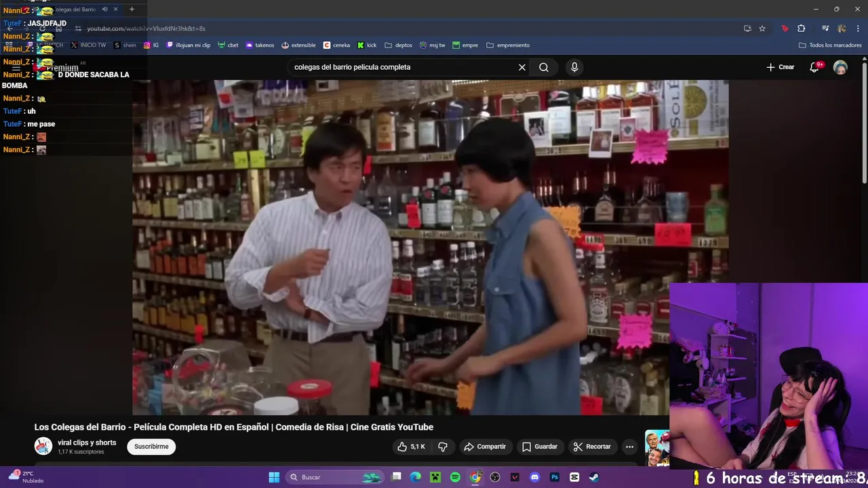Open Google Chrome from the taskbar
Screen dimensions: 868x488
(475, 477)
